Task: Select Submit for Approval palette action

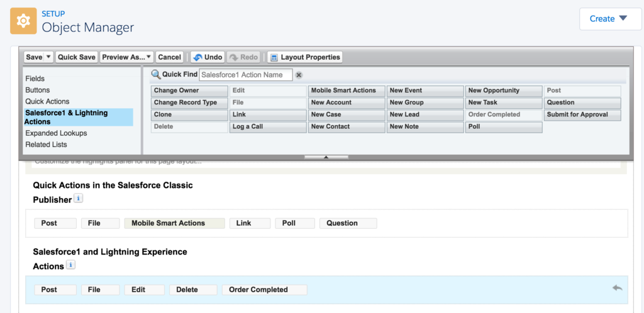Action: [x=582, y=114]
